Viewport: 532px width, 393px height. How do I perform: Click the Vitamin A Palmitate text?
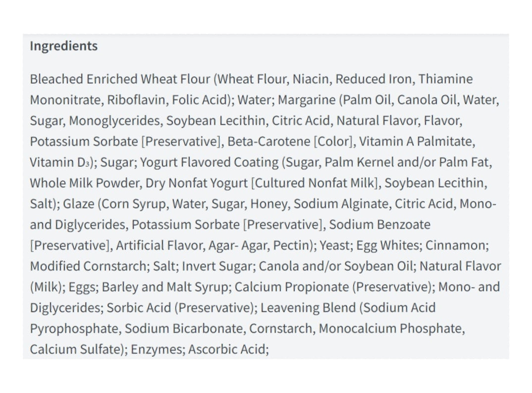tap(416, 142)
